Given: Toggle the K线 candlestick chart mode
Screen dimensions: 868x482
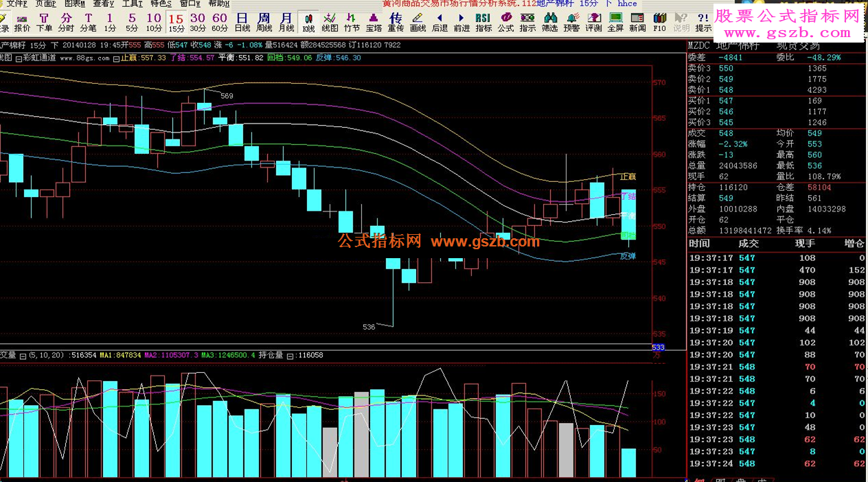Looking at the screenshot, I should [308, 21].
